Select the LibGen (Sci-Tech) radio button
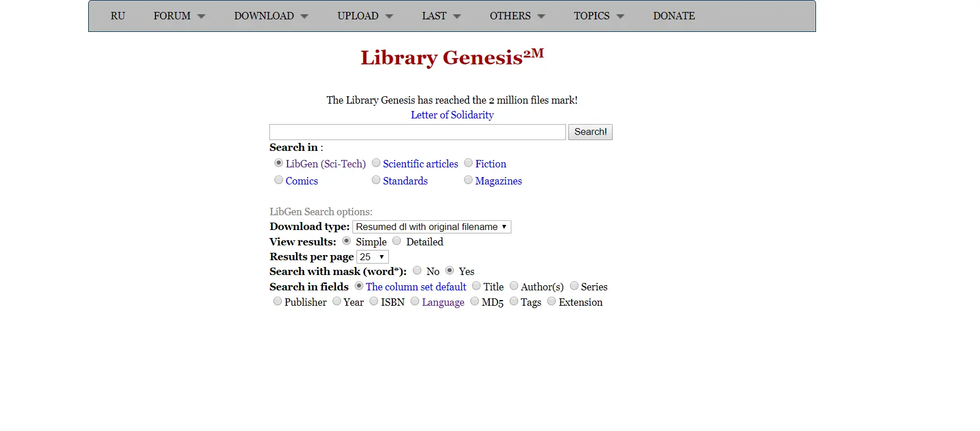980x431 pixels. tap(278, 163)
